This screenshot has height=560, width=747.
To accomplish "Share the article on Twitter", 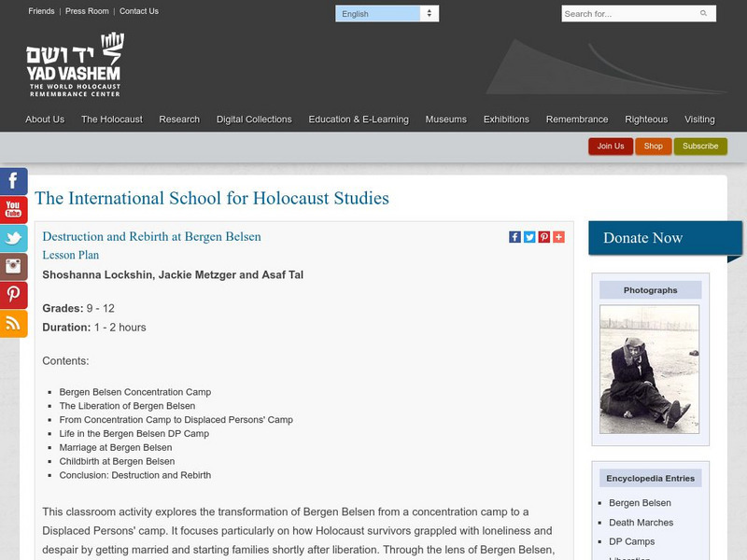I will 529,236.
